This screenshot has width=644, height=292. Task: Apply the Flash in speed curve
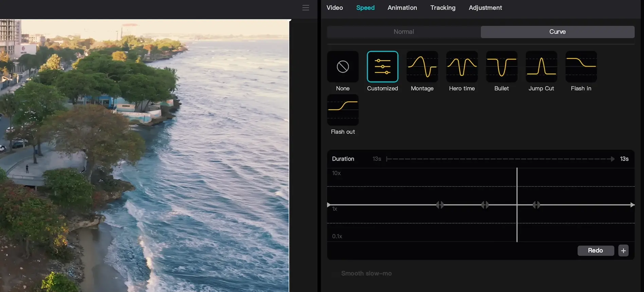point(581,67)
